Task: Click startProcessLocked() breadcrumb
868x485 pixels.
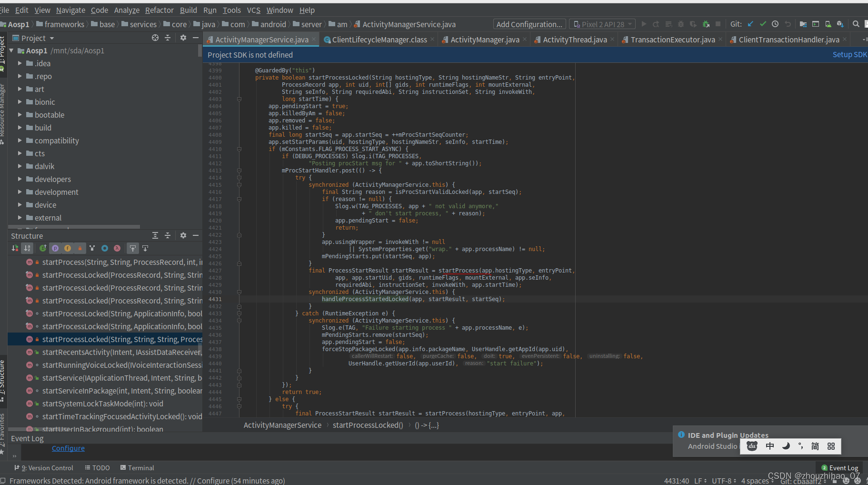Action: coord(368,425)
